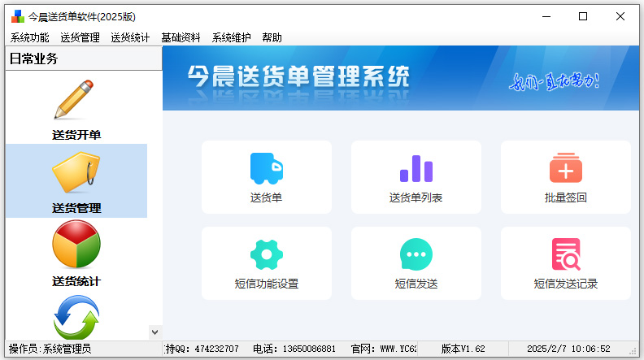Image resolution: width=644 pixels, height=360 pixels.
Task: Open the 短信发送 chat bubble icon
Action: point(416,254)
